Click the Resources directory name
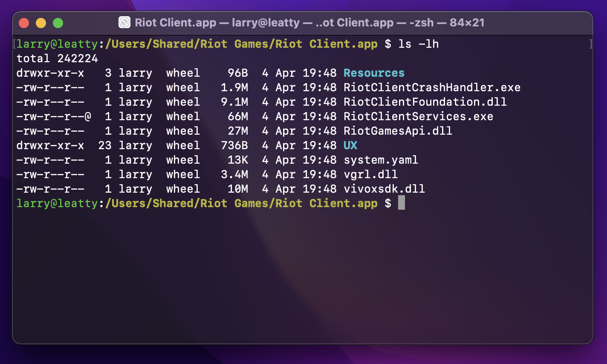Image resolution: width=607 pixels, height=364 pixels. tap(374, 73)
